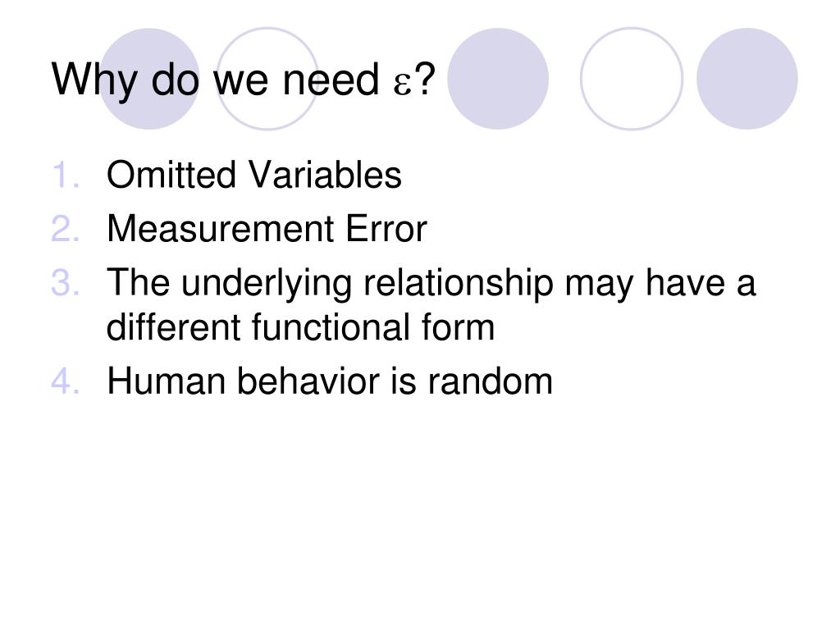The width and height of the screenshot is (840, 630).
Task: Click the word 'random' in item four
Action: point(490,381)
